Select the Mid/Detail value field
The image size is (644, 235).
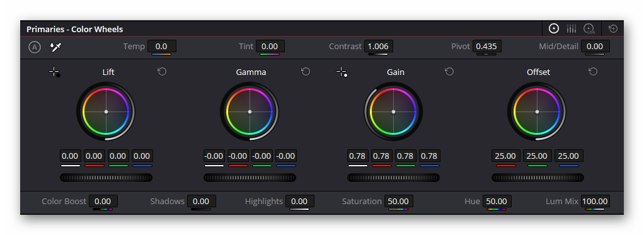[595, 47]
